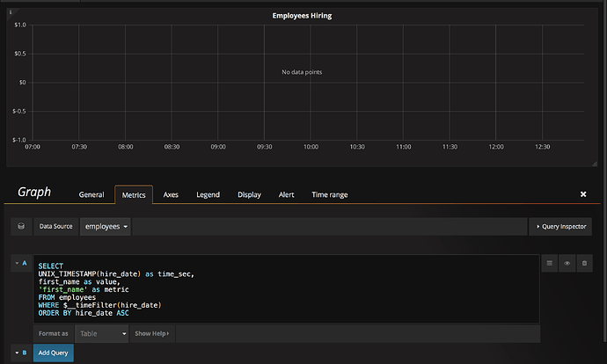Click the Data Source label
607x364 pixels.
click(x=55, y=226)
